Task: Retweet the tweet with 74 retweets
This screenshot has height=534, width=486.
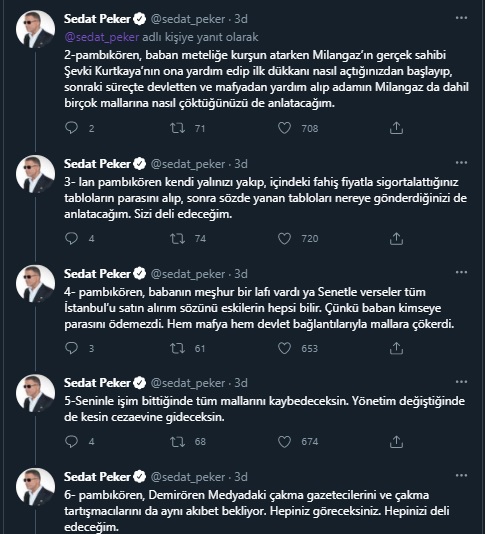Action: pos(177,238)
